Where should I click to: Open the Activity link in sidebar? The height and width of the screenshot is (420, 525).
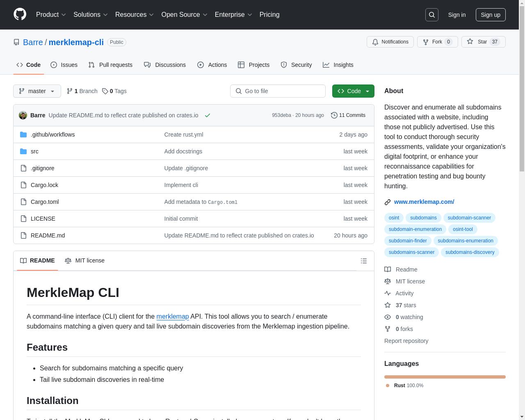coord(399,293)
